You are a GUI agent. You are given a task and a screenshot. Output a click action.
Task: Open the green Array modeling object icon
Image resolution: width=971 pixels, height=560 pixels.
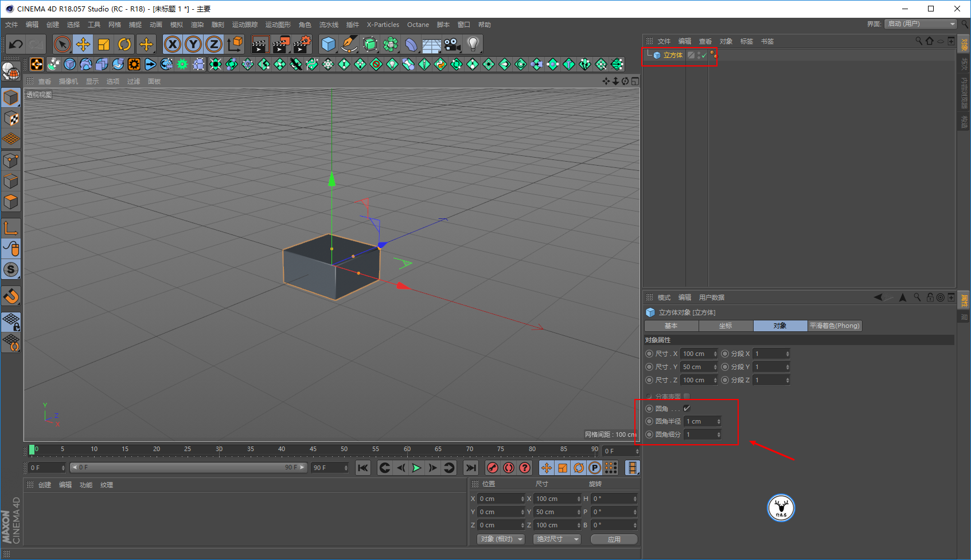[391, 44]
